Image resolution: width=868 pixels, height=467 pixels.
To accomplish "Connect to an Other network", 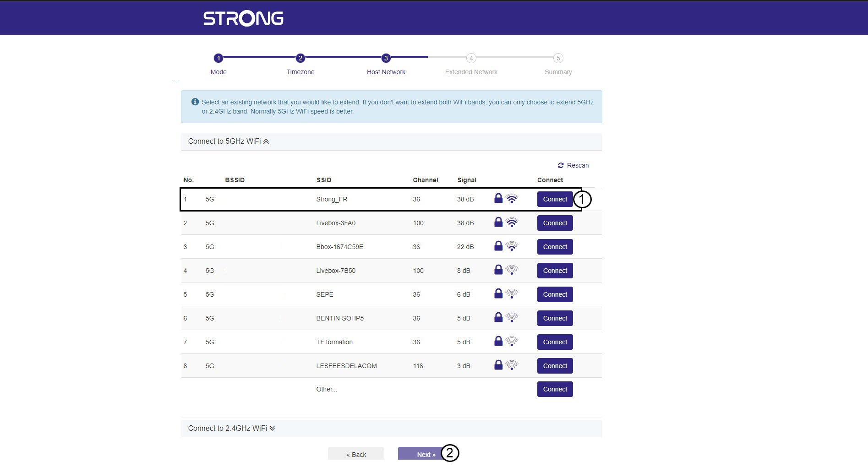I will [555, 389].
